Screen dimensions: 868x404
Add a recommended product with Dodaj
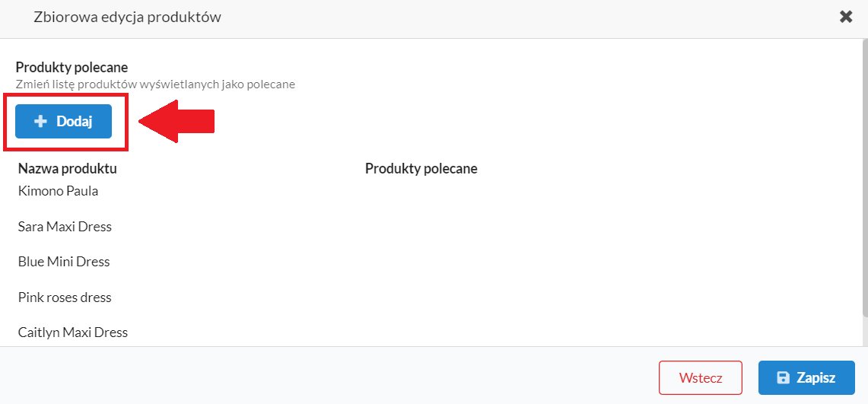pos(64,121)
